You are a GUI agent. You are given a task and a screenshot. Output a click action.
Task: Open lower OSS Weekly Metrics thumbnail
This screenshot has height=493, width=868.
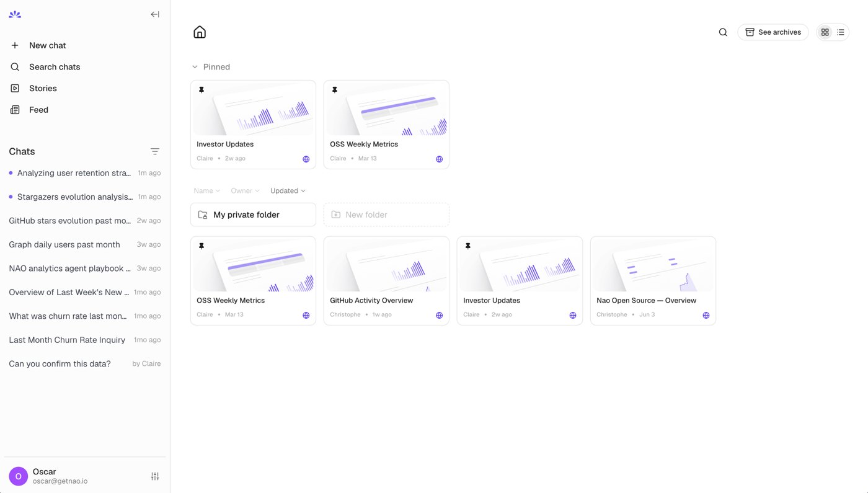point(253,265)
